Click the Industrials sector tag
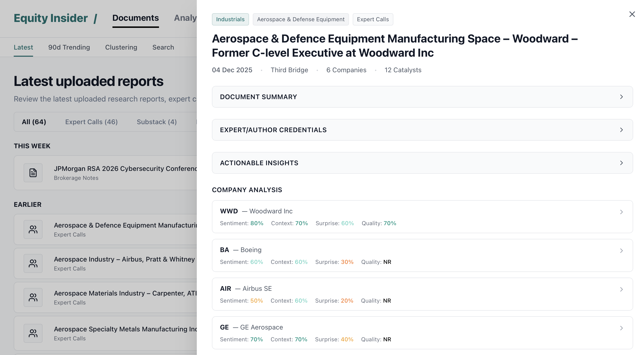 click(x=230, y=19)
